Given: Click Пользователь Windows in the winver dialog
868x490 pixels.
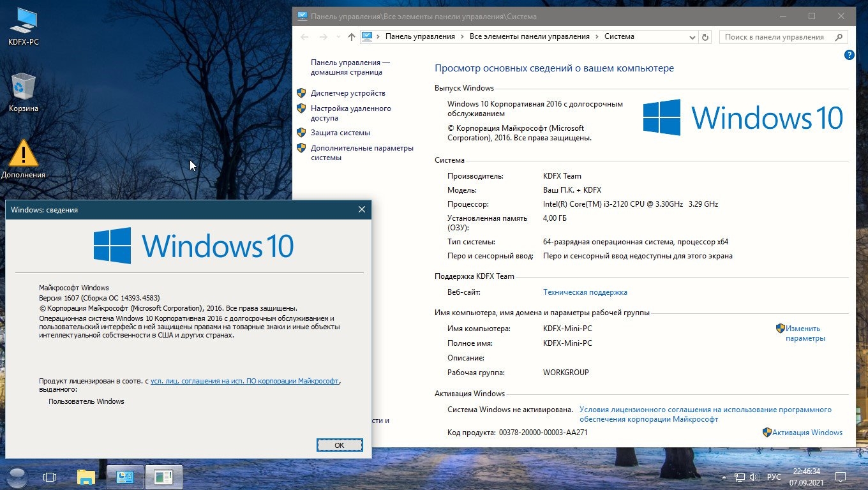Looking at the screenshot, I should [x=87, y=401].
